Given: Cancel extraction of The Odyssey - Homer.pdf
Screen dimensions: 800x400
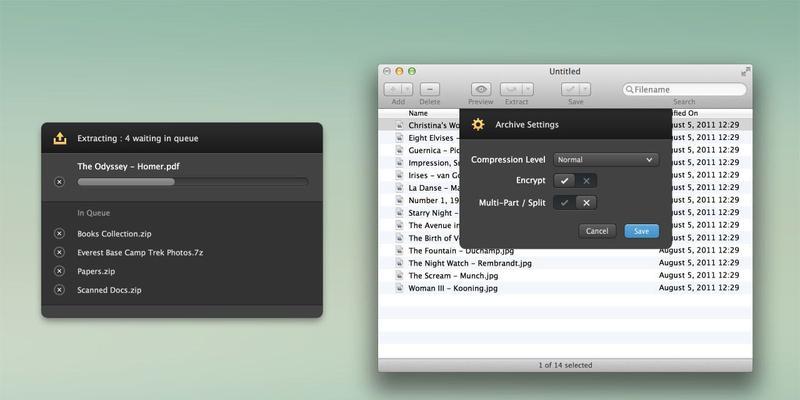Looking at the screenshot, I should click(58, 182).
